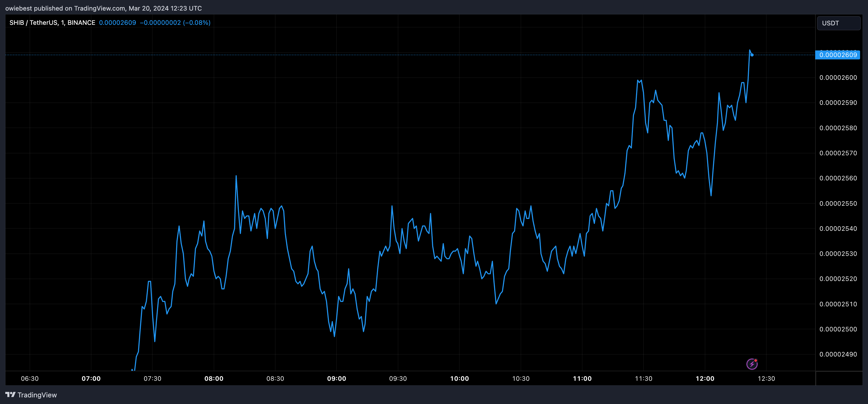Click the 08:00 time axis label
This screenshot has width=868, height=404.
tap(214, 378)
